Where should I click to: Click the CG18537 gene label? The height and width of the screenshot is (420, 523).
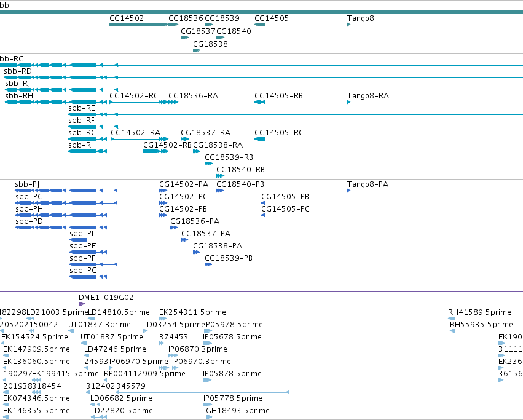coord(198,31)
